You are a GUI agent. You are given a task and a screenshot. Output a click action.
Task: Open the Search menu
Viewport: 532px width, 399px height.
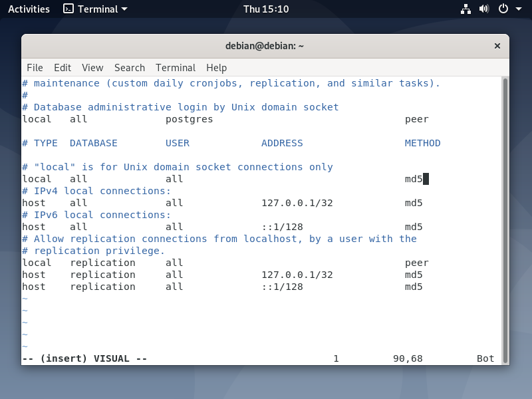tap(130, 68)
